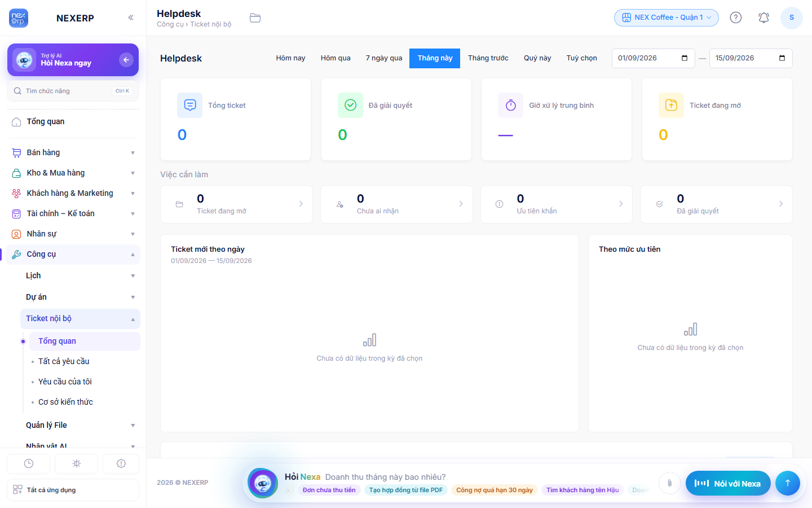Select the Hôm qua tab

point(336,58)
